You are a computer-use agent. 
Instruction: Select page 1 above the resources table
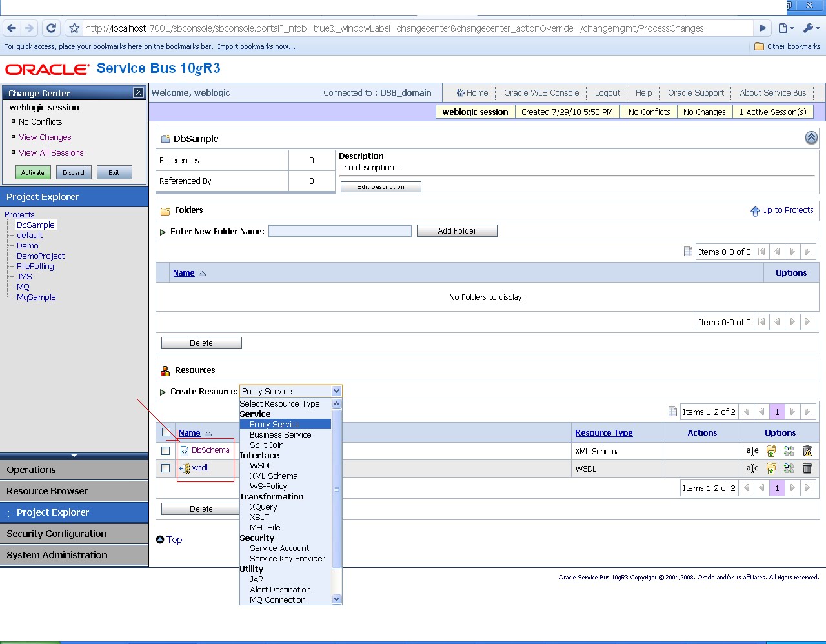[777, 412]
